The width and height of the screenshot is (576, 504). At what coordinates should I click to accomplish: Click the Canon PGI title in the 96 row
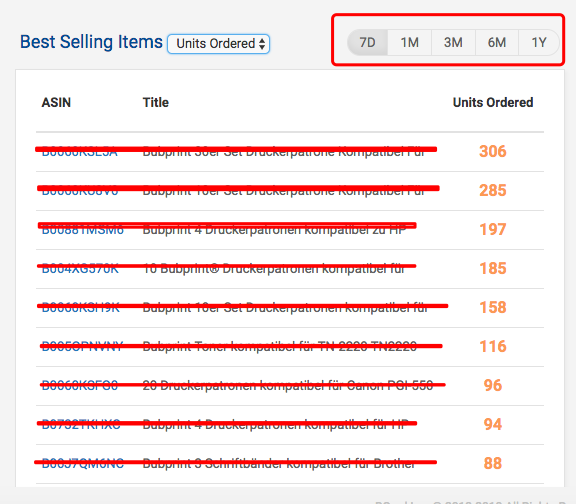pyautogui.click(x=288, y=385)
